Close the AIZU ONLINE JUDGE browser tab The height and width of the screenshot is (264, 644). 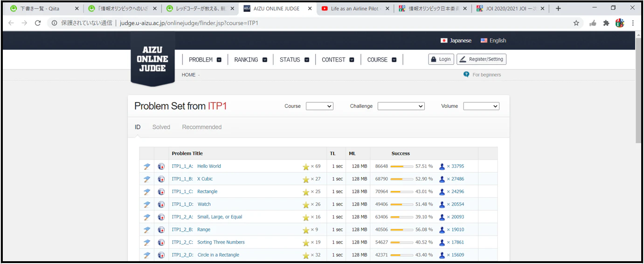tap(310, 8)
